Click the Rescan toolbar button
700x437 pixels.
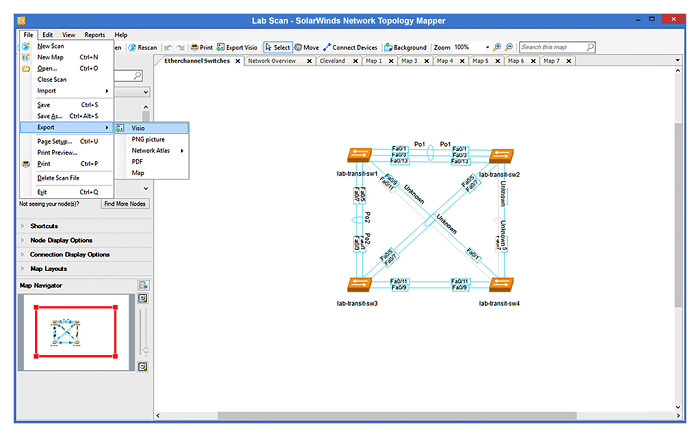142,47
